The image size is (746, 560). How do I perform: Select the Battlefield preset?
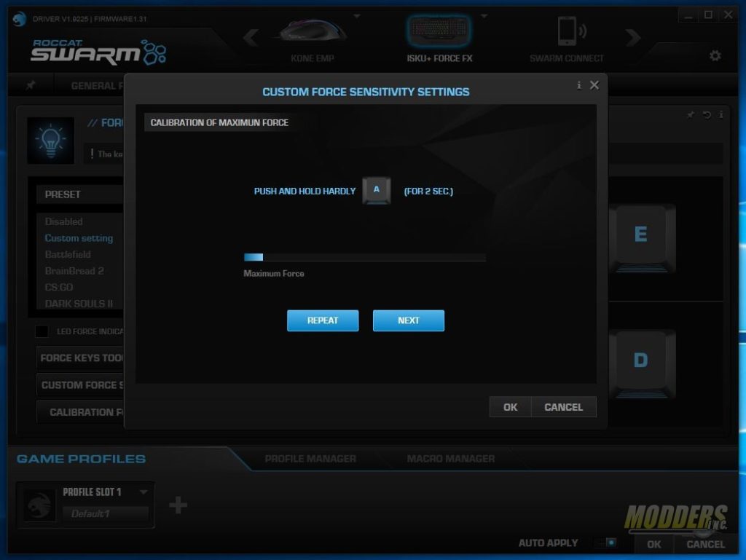point(68,254)
